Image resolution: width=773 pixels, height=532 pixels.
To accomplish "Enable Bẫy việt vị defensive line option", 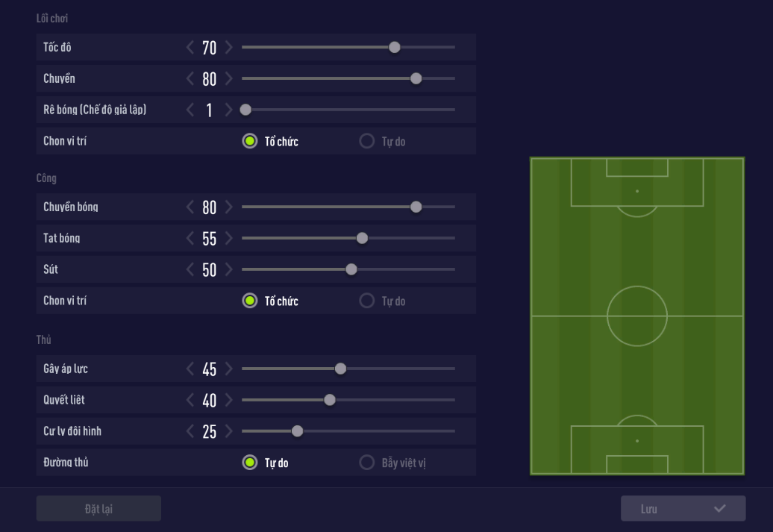I will click(x=366, y=463).
